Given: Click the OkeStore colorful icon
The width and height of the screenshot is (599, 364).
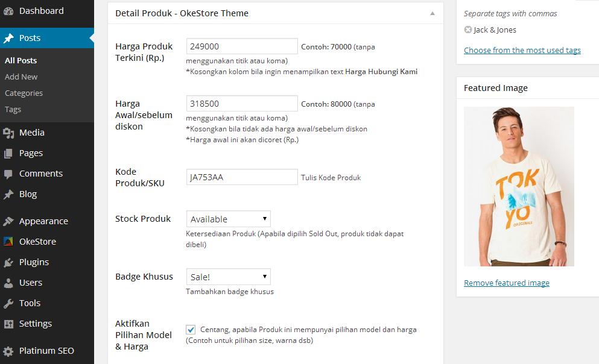Looking at the screenshot, I should [8, 242].
